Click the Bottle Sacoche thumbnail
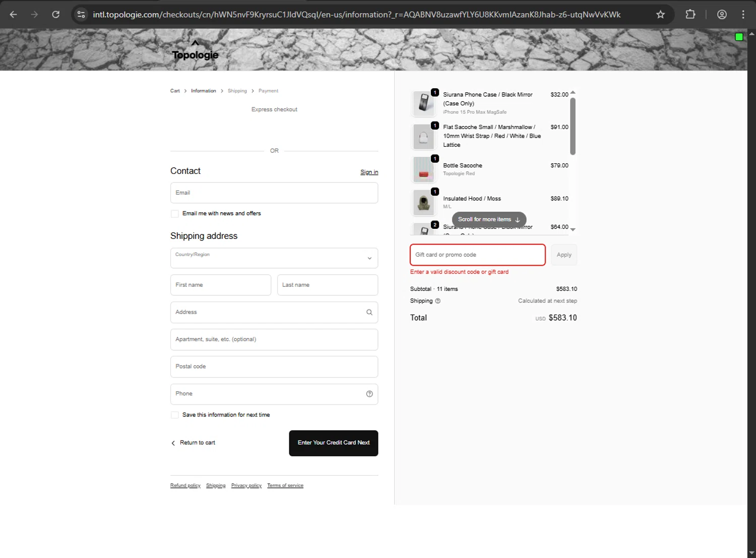The image size is (756, 558). point(424,169)
